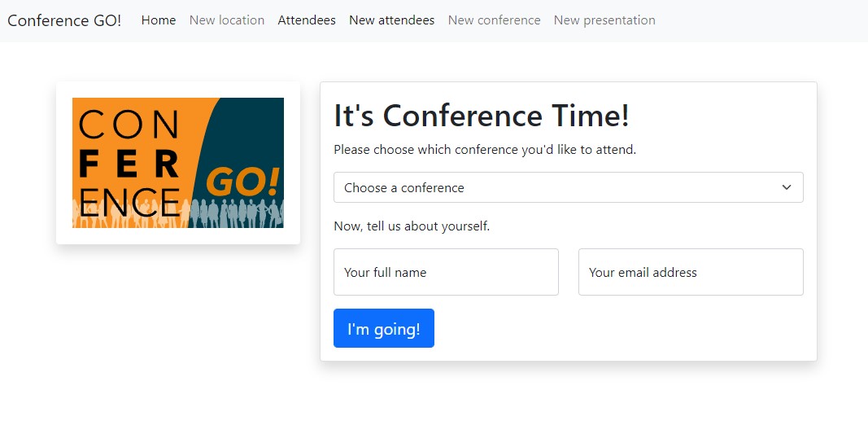Open the New location nav link
Viewport: 868px width, 421px height.
[227, 20]
